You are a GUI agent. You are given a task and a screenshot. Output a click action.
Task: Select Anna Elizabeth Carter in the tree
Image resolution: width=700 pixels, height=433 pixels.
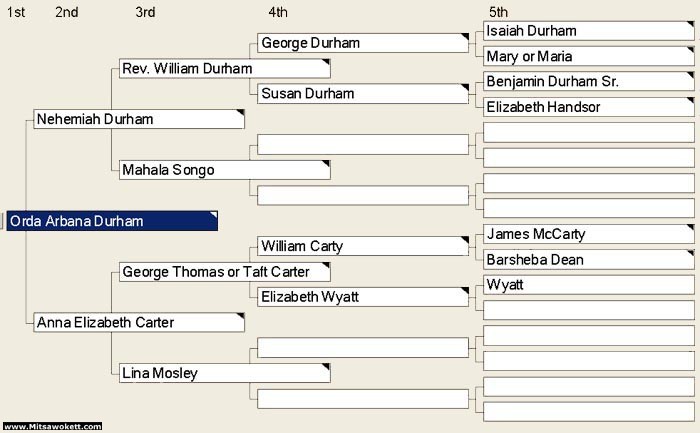click(x=139, y=322)
